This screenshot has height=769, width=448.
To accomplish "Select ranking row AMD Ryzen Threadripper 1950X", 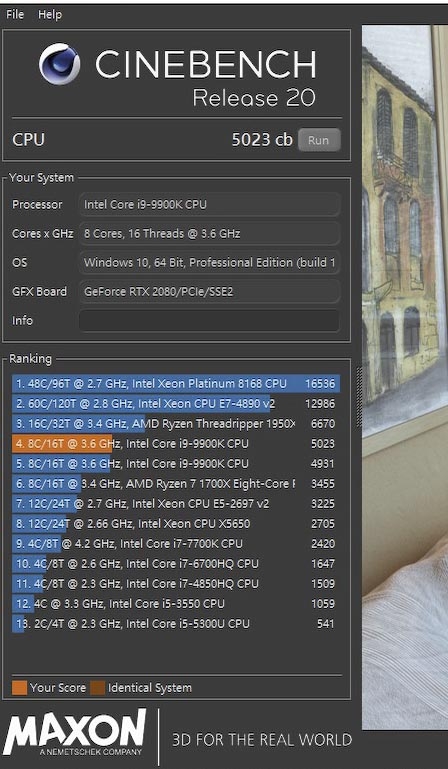I will (176, 424).
